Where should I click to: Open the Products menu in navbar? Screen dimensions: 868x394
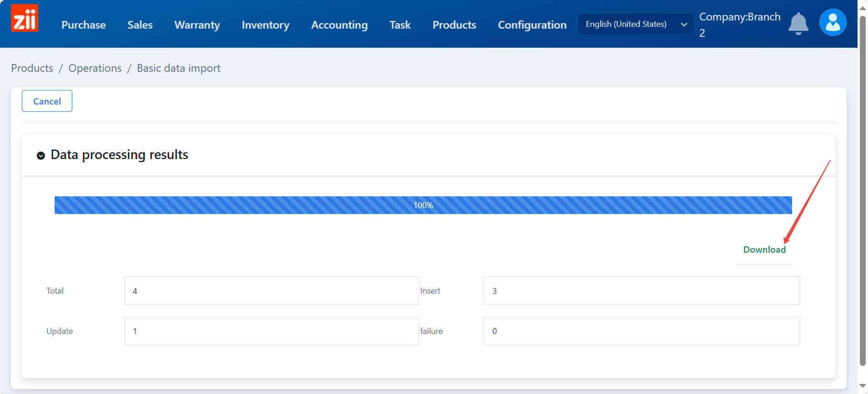tap(454, 25)
